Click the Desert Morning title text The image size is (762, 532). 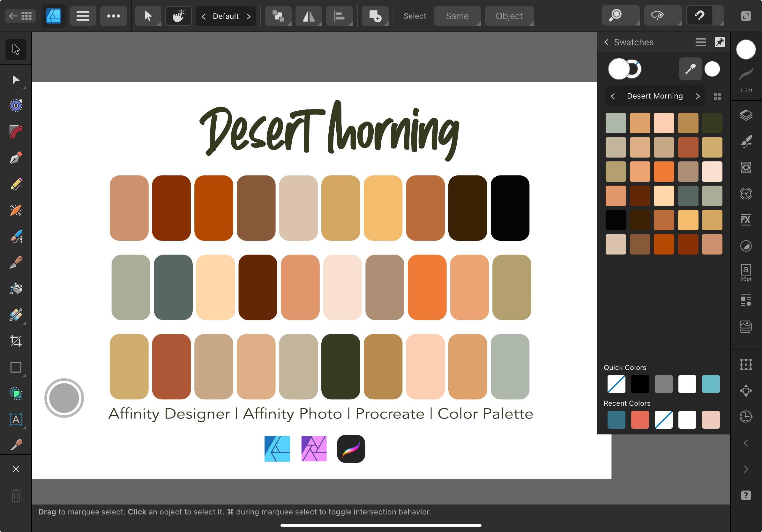tap(329, 131)
